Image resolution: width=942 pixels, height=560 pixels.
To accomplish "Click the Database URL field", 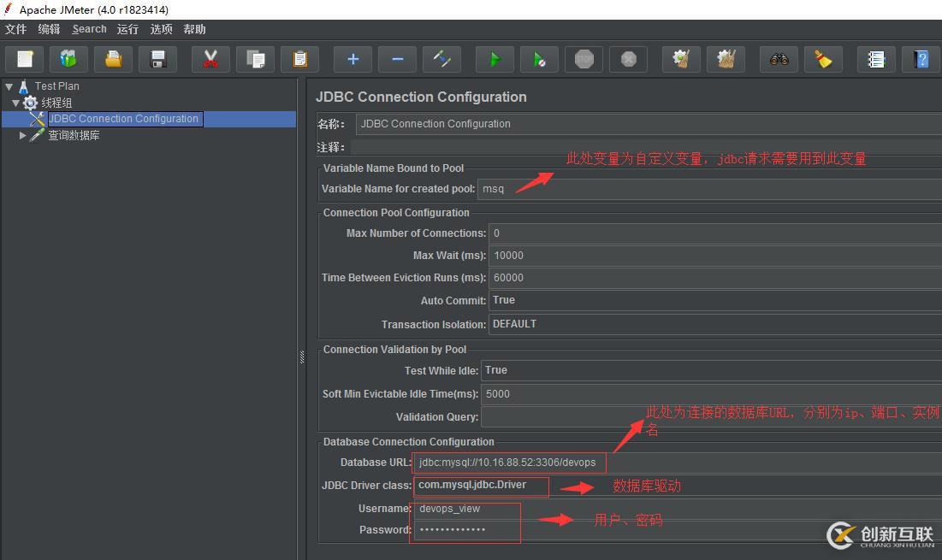I will (x=678, y=463).
